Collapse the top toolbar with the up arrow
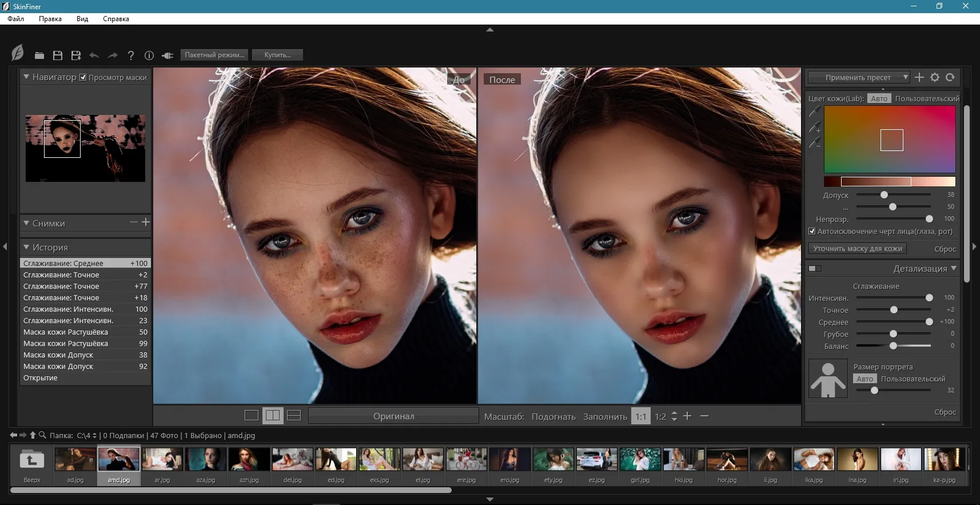This screenshot has width=980, height=505. 490,29
